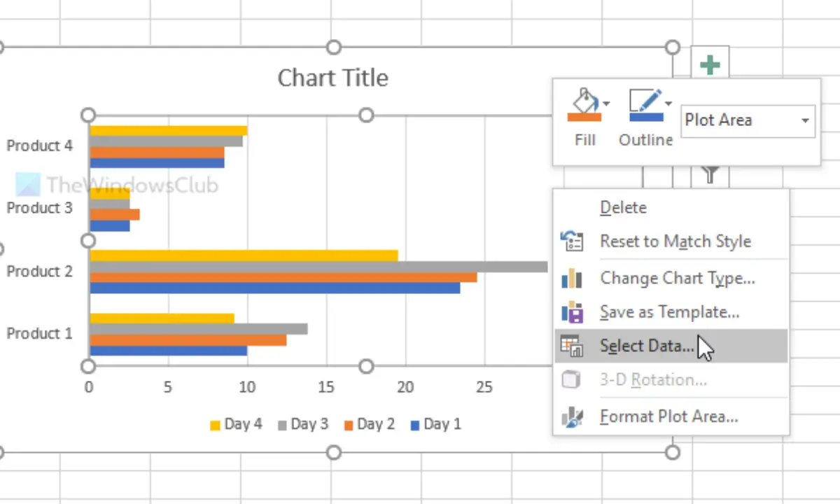The width and height of the screenshot is (840, 504).
Task: Click the Product 4 axis label
Action: click(40, 146)
